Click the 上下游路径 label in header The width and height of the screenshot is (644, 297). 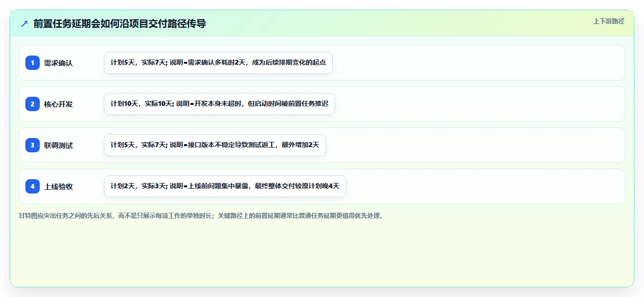pyautogui.click(x=609, y=21)
